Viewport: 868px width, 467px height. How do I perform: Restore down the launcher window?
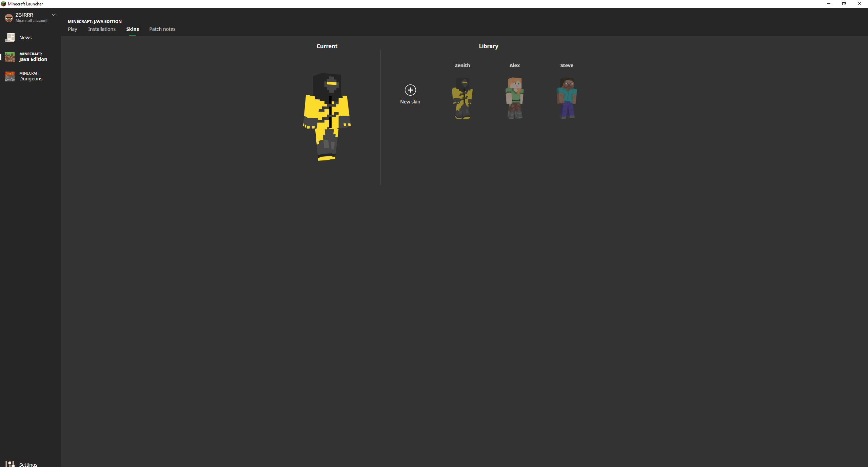(x=844, y=4)
